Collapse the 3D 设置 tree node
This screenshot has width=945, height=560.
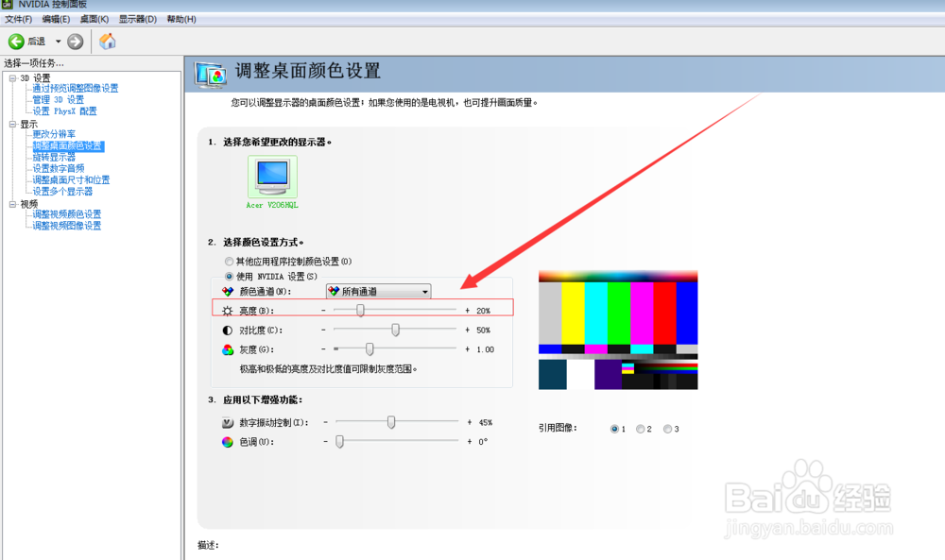pyautogui.click(x=12, y=78)
